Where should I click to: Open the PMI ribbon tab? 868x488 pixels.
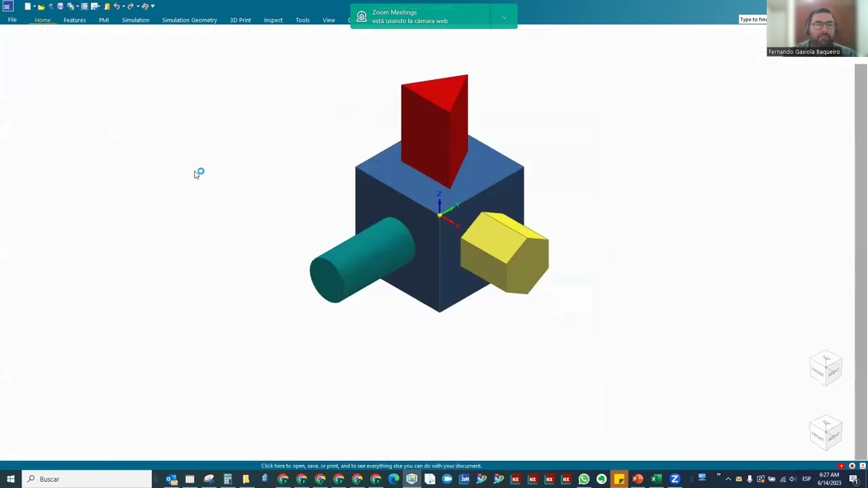(104, 20)
